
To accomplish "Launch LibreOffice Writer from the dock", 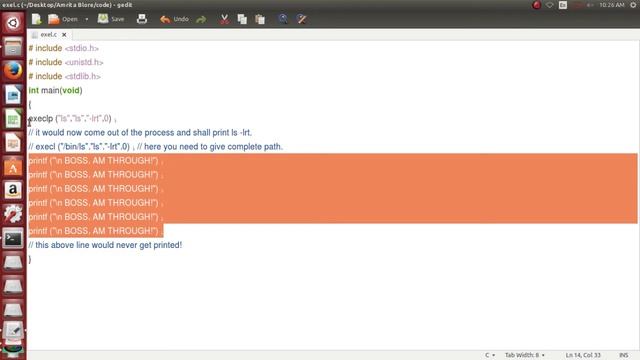I will pyautogui.click(x=13, y=95).
